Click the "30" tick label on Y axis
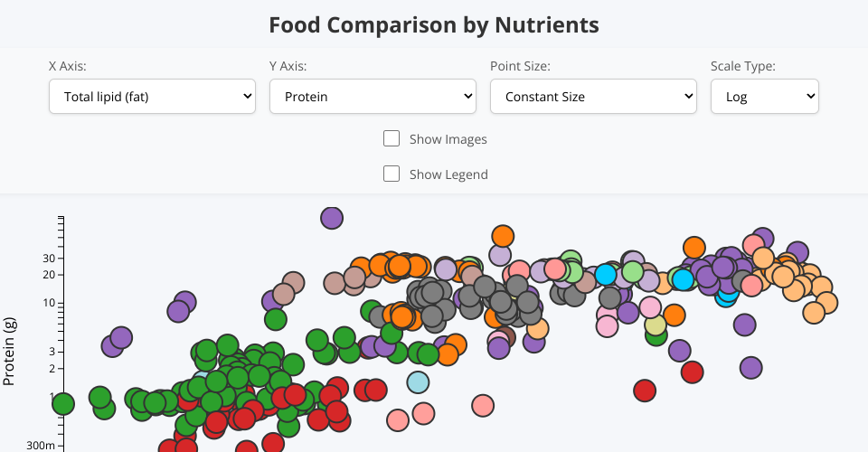868x452 pixels. tap(47, 258)
